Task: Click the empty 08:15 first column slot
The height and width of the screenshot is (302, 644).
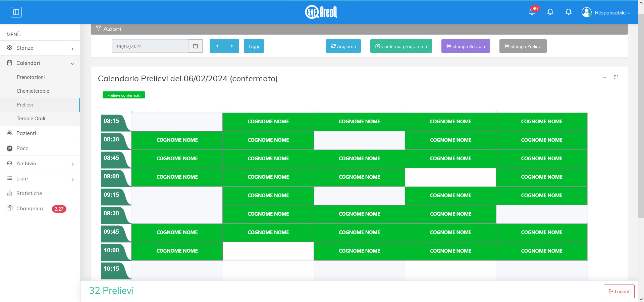Action: click(x=177, y=122)
